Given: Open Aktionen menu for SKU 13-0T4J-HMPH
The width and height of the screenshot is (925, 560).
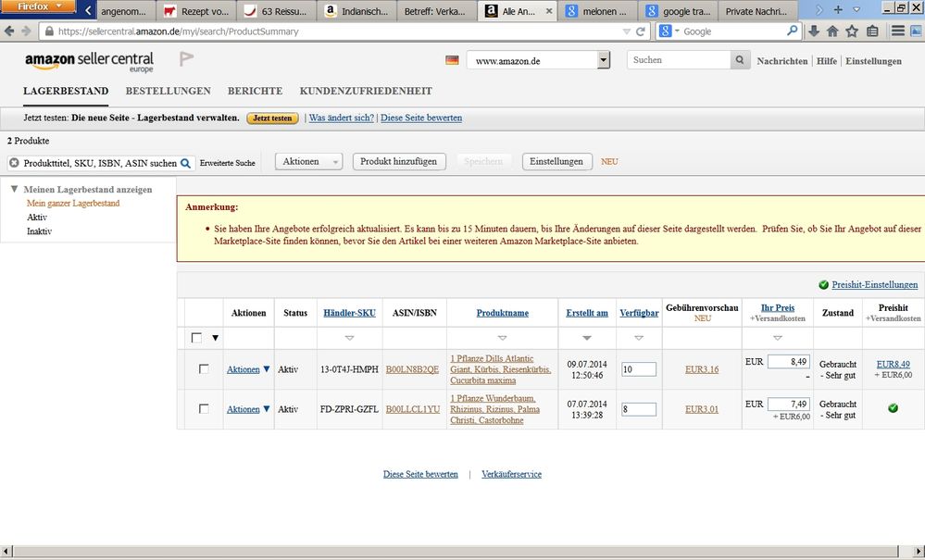Looking at the screenshot, I should coord(248,369).
